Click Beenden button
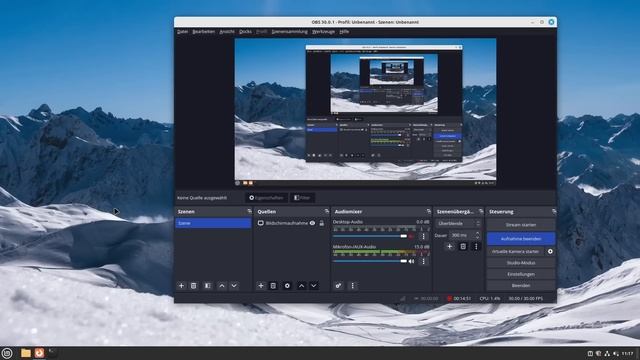 521,285
